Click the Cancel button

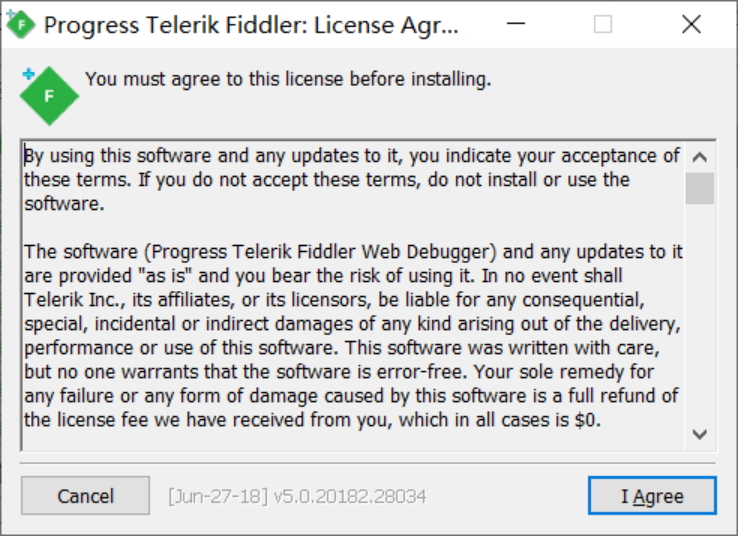tap(85, 496)
